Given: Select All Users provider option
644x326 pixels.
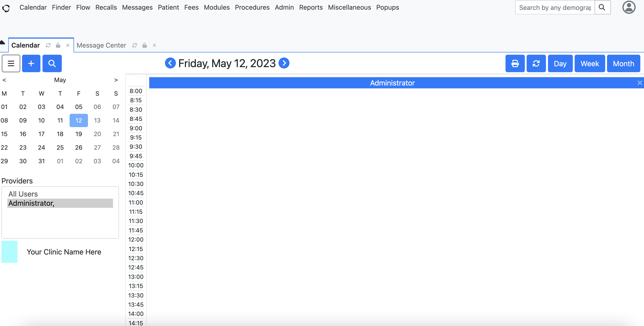Looking at the screenshot, I should pyautogui.click(x=23, y=193).
